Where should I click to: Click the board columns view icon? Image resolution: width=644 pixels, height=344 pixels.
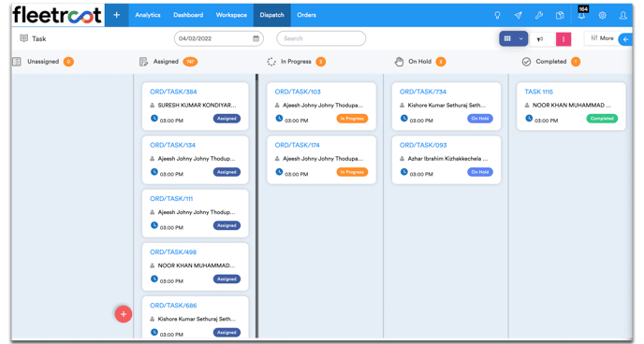[507, 38]
